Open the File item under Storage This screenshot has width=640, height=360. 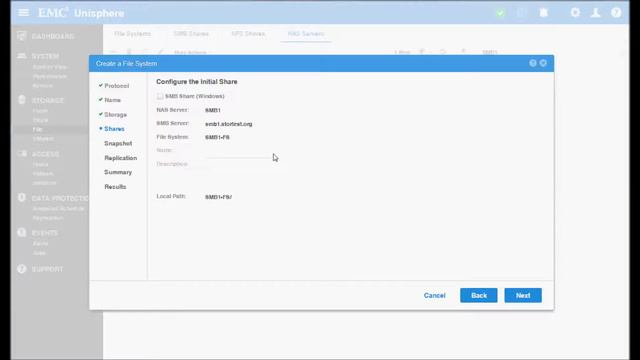click(x=37, y=129)
